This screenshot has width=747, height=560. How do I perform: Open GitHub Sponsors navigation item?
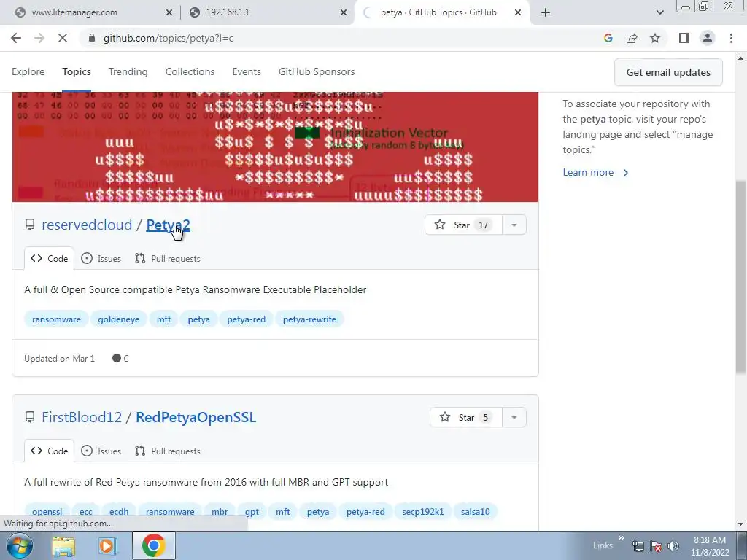point(317,71)
